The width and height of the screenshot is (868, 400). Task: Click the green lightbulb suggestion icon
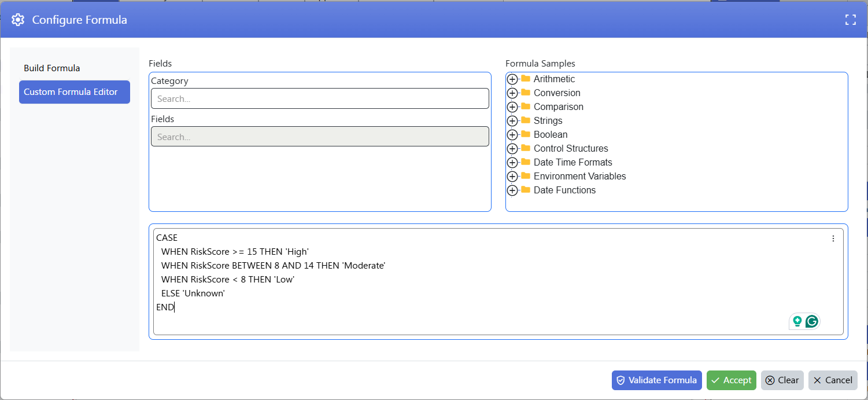point(797,321)
